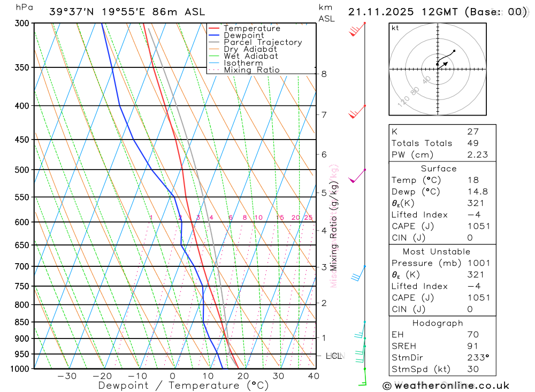Click the weatheronline.co.uk copyright text
Image resolution: width=535 pixels, height=392 pixels.
pos(446,386)
